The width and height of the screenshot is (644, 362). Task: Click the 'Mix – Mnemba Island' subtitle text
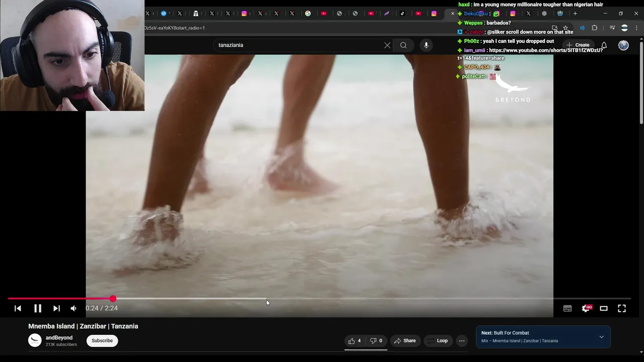pyautogui.click(x=520, y=341)
